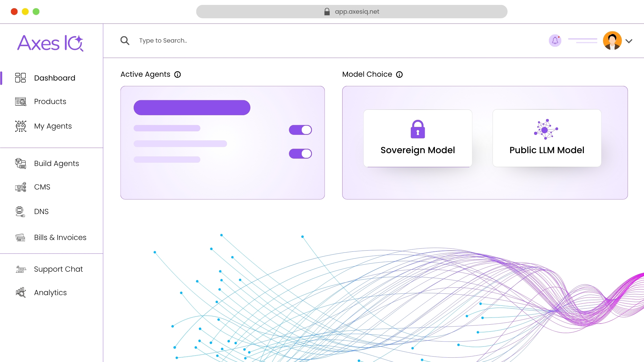The width and height of the screenshot is (644, 362).
Task: Click the purple agent title bar
Action: [x=192, y=108]
